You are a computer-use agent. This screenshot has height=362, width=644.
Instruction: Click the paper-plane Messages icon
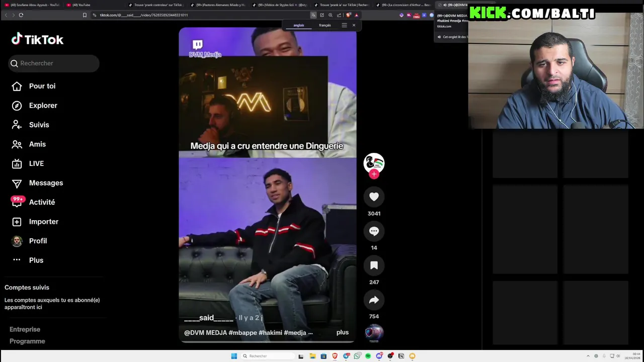click(17, 183)
